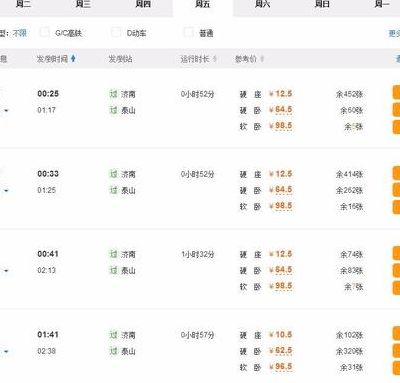Expand details of the 00:33 train

click(x=6, y=191)
